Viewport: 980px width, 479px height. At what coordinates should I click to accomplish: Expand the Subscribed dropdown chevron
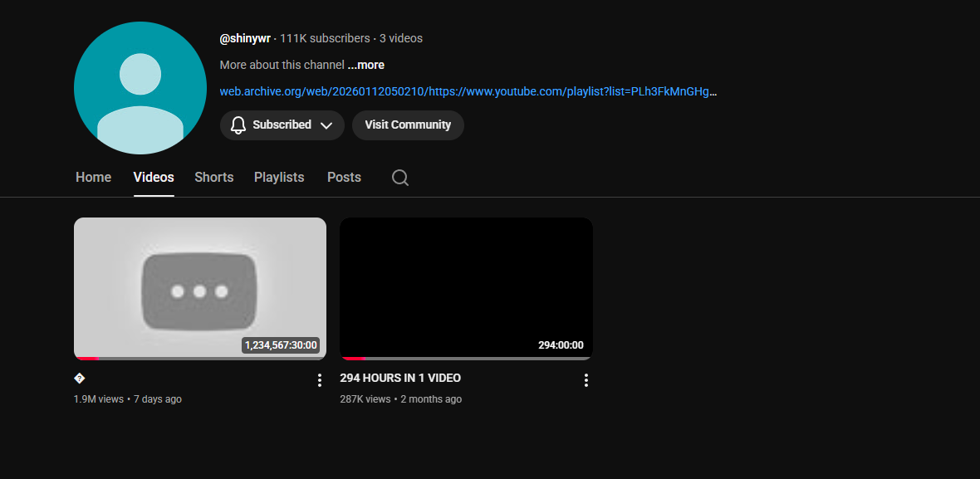pos(326,125)
